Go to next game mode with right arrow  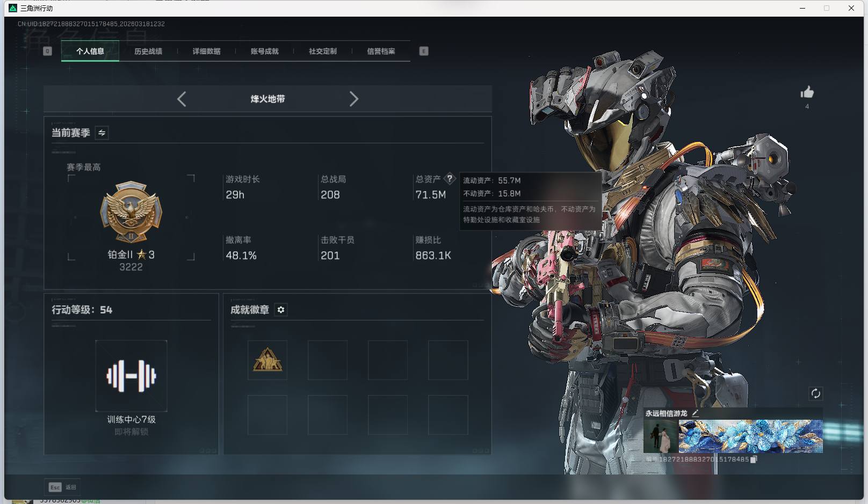(x=353, y=99)
